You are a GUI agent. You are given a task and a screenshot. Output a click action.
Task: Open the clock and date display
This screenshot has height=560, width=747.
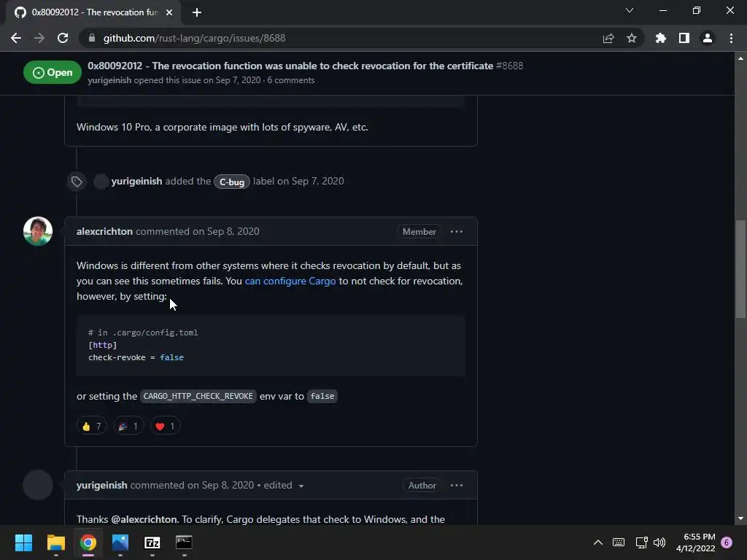point(695,542)
